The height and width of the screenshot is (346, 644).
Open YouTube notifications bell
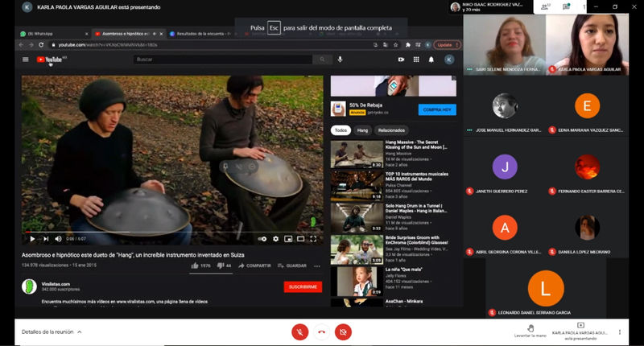(x=431, y=60)
